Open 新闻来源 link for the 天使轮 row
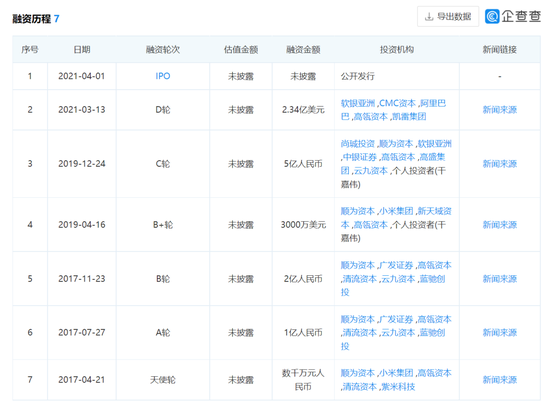550x413 pixels. [x=499, y=380]
